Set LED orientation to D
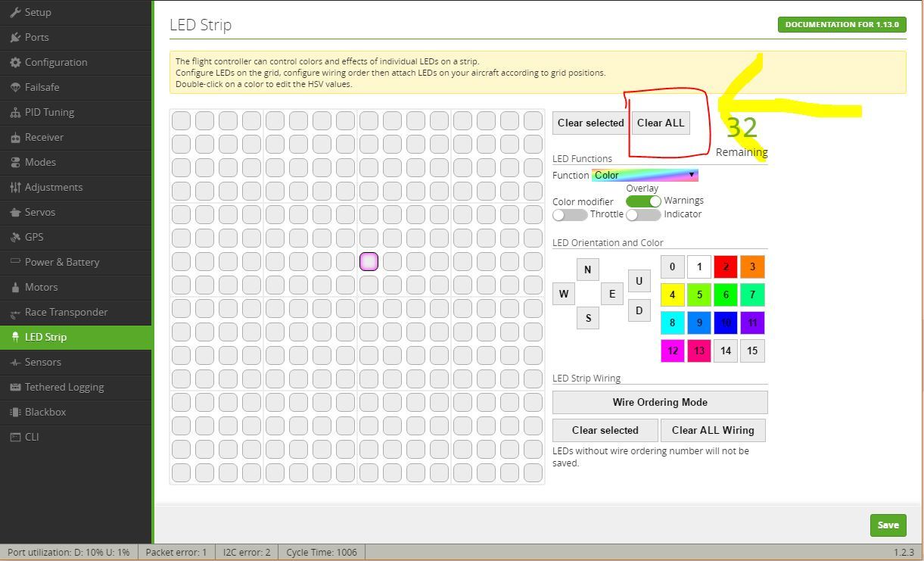The image size is (924, 561). pos(639,310)
